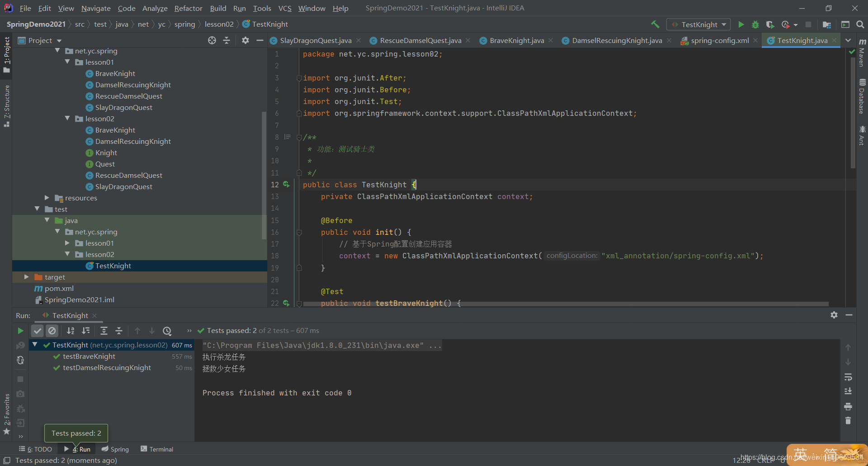
Task: Open Spring tool window button
Action: pos(115,449)
